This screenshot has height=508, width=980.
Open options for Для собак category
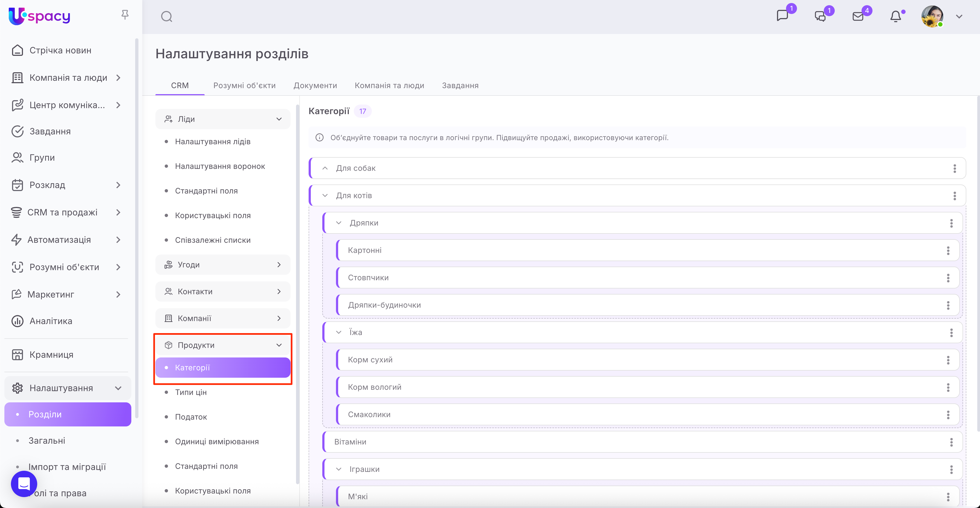pos(955,169)
